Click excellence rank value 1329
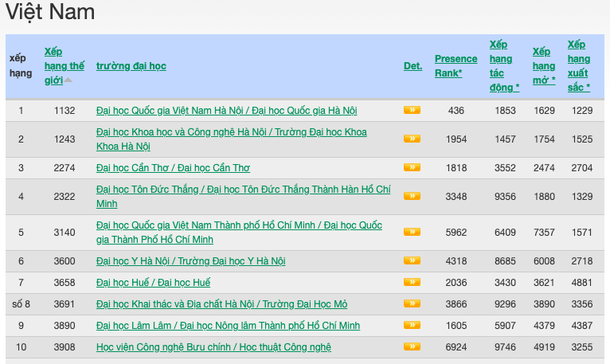 point(582,196)
